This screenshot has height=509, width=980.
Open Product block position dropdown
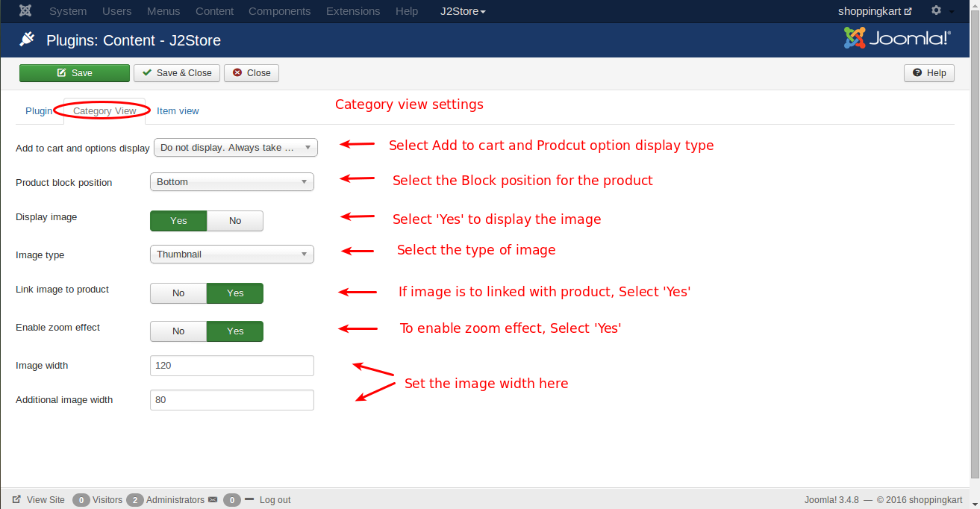coord(232,182)
